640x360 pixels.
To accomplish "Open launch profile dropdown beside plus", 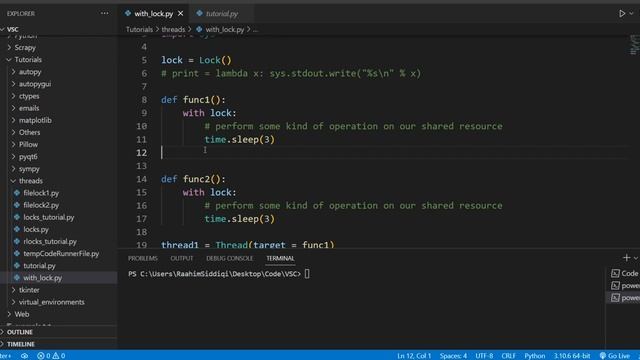I will coord(636,258).
